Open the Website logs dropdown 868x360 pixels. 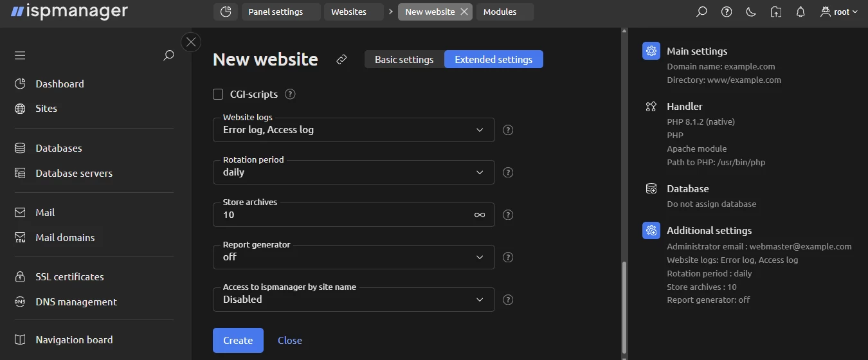[x=354, y=130]
